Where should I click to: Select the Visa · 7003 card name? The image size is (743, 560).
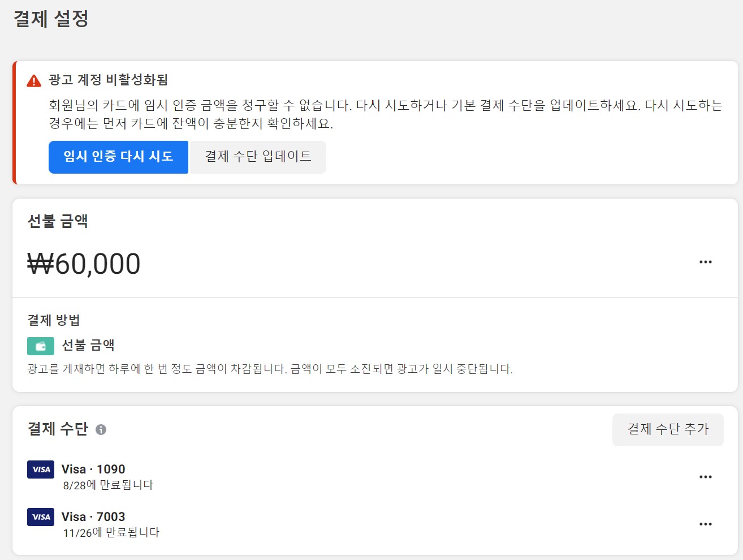point(93,517)
